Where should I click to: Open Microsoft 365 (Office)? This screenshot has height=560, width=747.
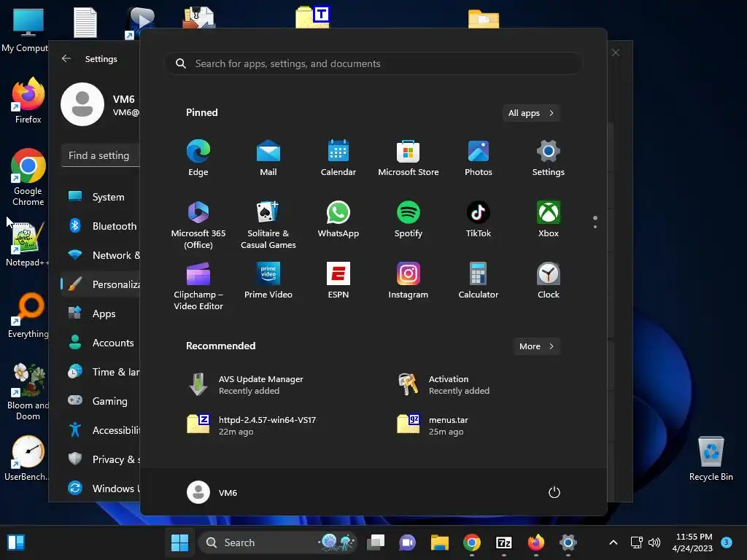point(198,225)
